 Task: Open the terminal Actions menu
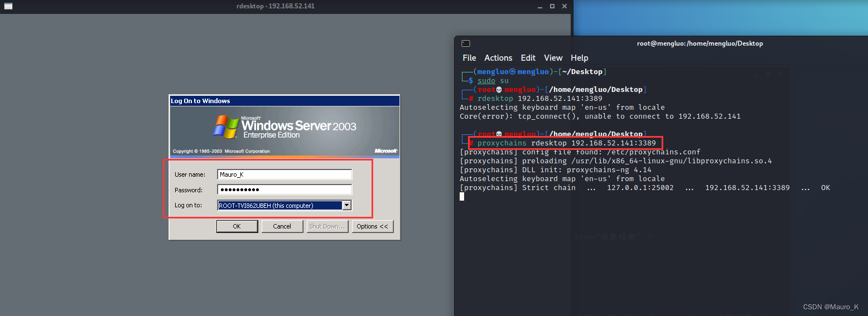tap(498, 58)
